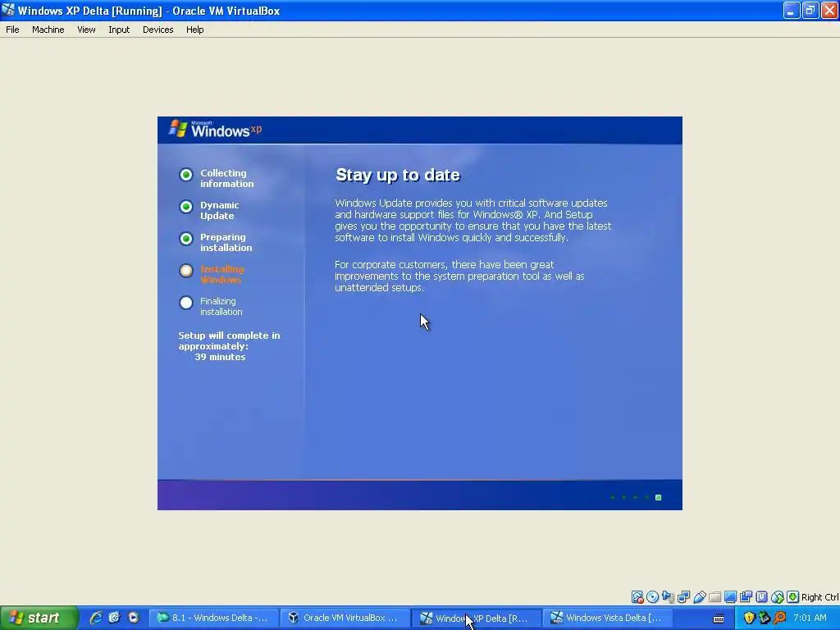Open the Windows Start menu

click(39, 618)
